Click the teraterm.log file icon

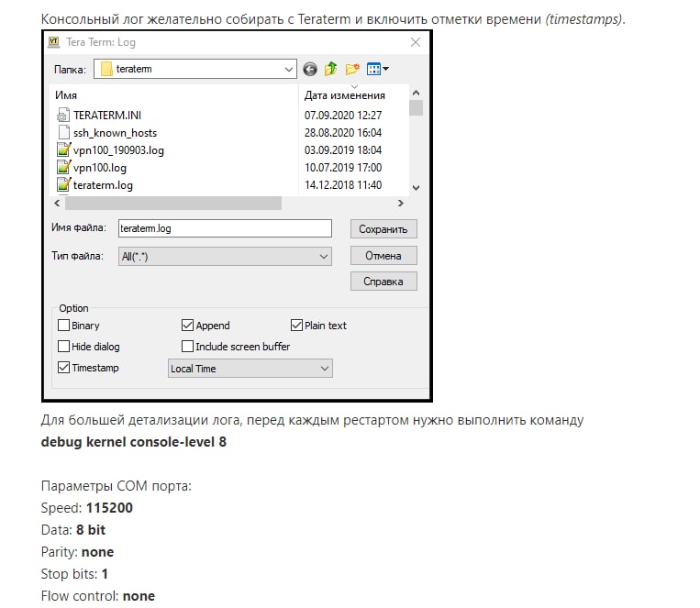[x=64, y=185]
